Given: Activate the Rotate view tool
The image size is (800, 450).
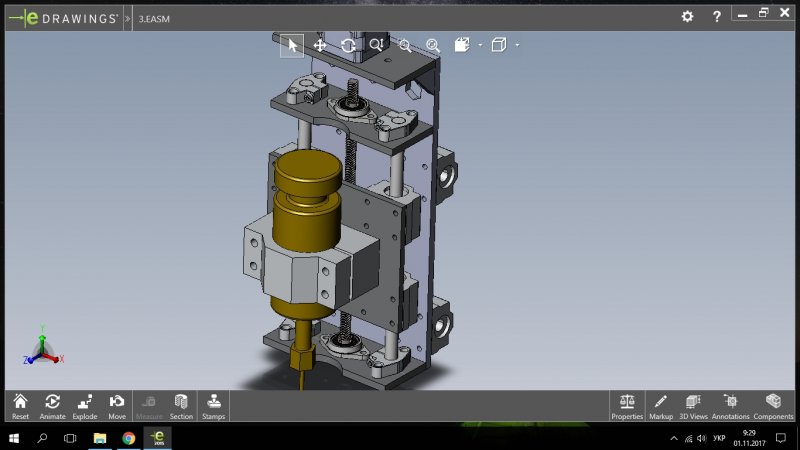Looking at the screenshot, I should (348, 45).
